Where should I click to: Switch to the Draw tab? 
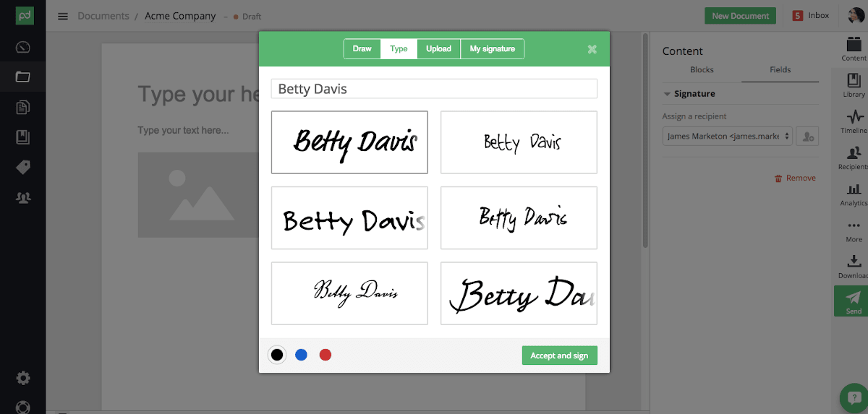[362, 49]
